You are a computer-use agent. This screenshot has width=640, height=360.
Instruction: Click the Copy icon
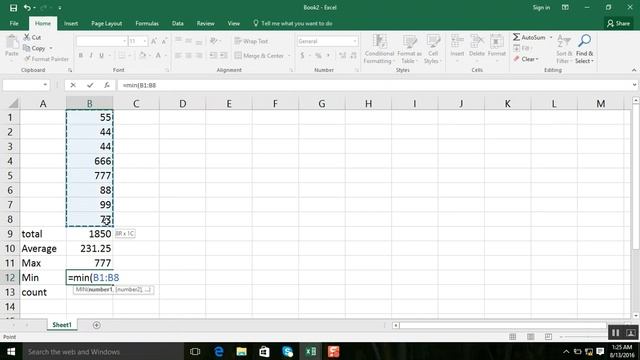point(27,48)
